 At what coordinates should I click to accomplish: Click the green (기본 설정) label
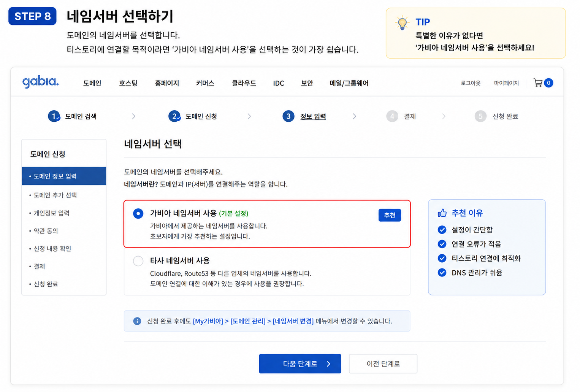pyautogui.click(x=234, y=213)
